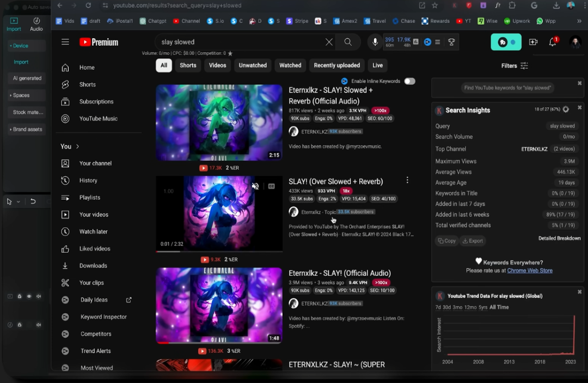Select the Recently uploaded chip
Screen dimensions: 588x383
click(x=337, y=65)
